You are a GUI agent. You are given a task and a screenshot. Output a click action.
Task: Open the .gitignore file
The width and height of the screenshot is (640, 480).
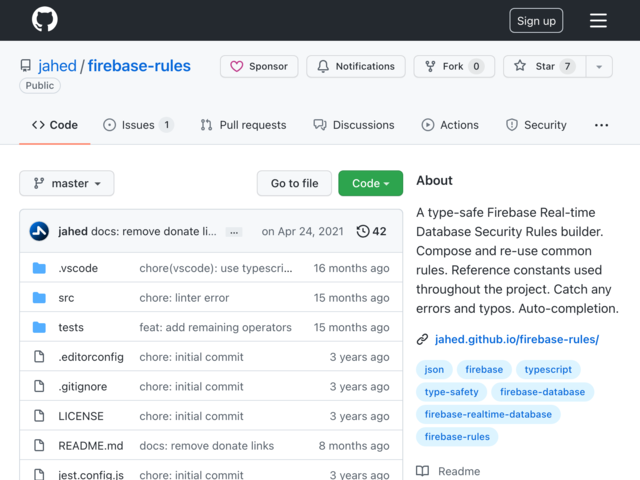[x=82, y=387]
